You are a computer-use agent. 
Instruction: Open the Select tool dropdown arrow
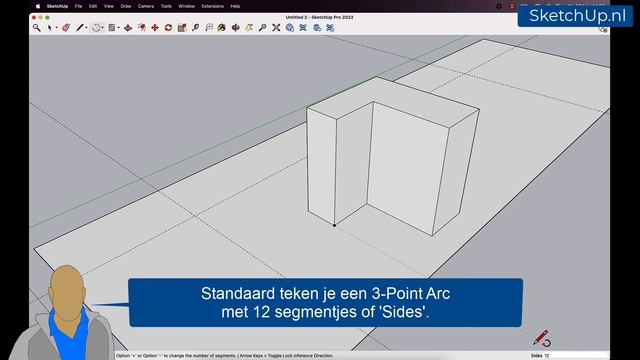[x=56, y=28]
